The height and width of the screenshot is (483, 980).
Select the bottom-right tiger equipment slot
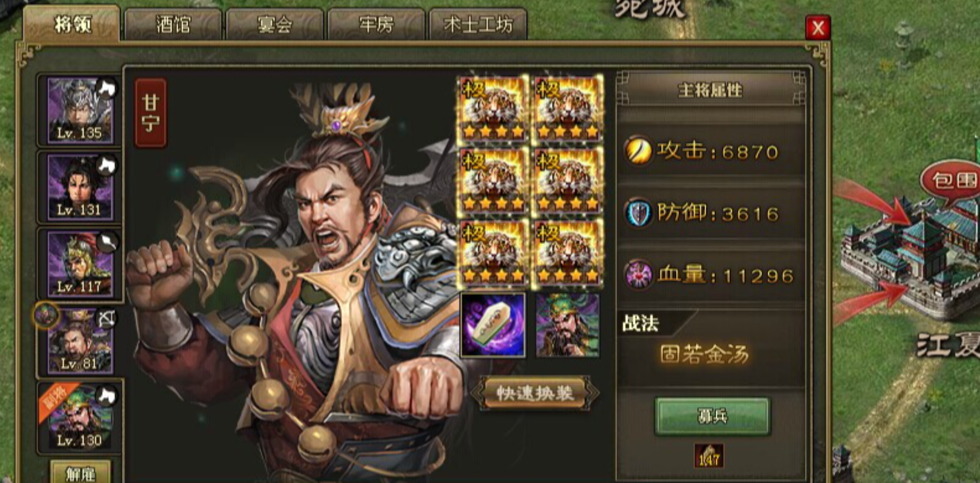coord(568,254)
